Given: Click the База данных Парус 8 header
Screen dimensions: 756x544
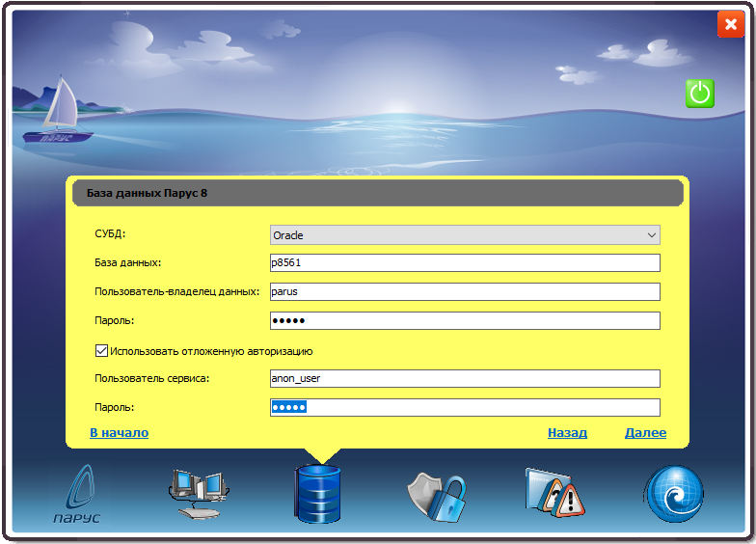Looking at the screenshot, I should (378, 193).
